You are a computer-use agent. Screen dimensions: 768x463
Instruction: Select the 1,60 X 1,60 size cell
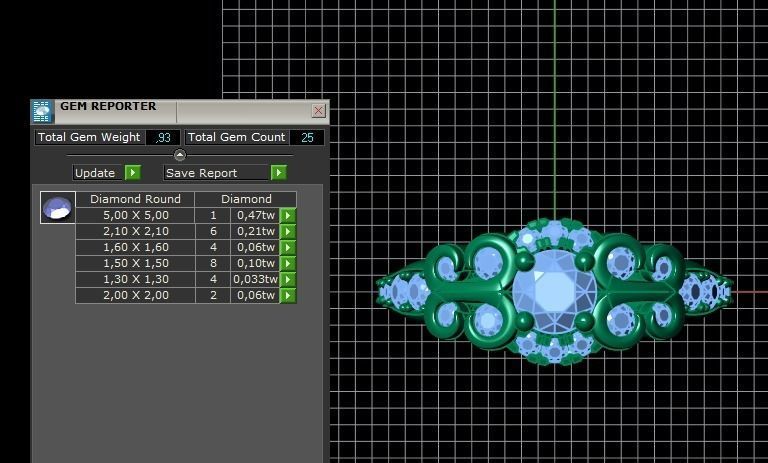pos(136,247)
